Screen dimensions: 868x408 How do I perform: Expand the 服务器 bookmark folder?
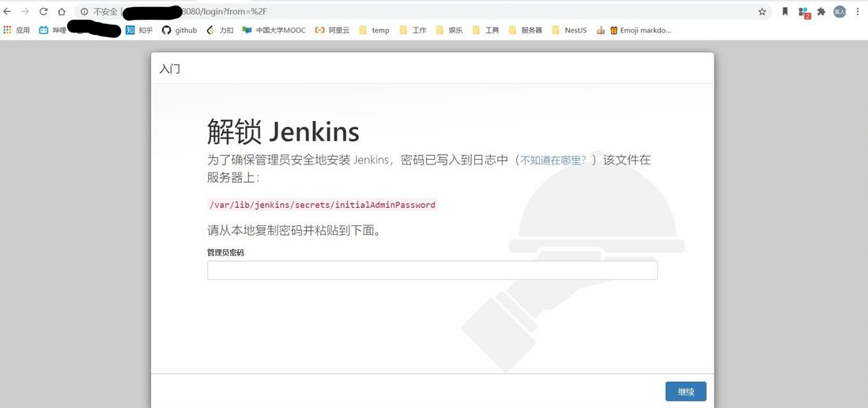[526, 31]
